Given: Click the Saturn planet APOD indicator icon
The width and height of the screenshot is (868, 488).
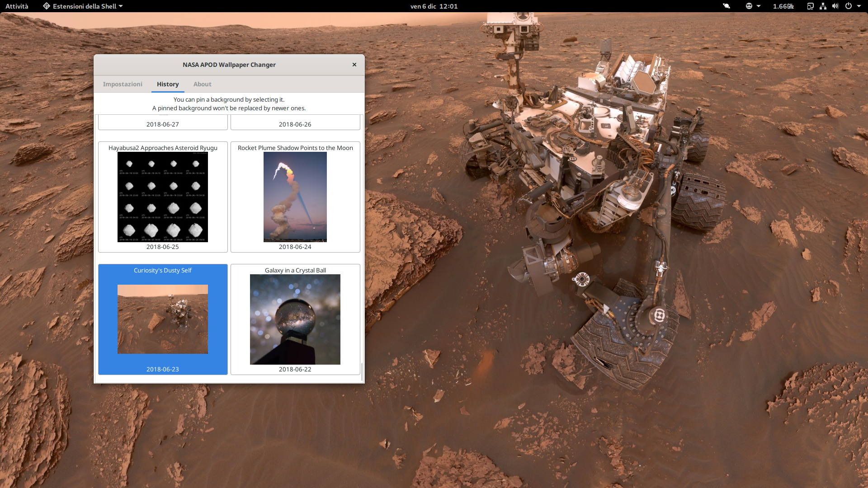Looking at the screenshot, I should tap(726, 6).
